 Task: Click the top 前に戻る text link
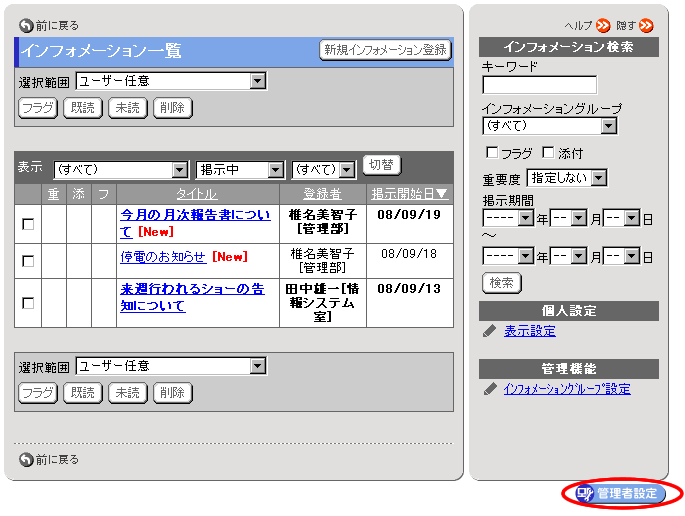57,26
